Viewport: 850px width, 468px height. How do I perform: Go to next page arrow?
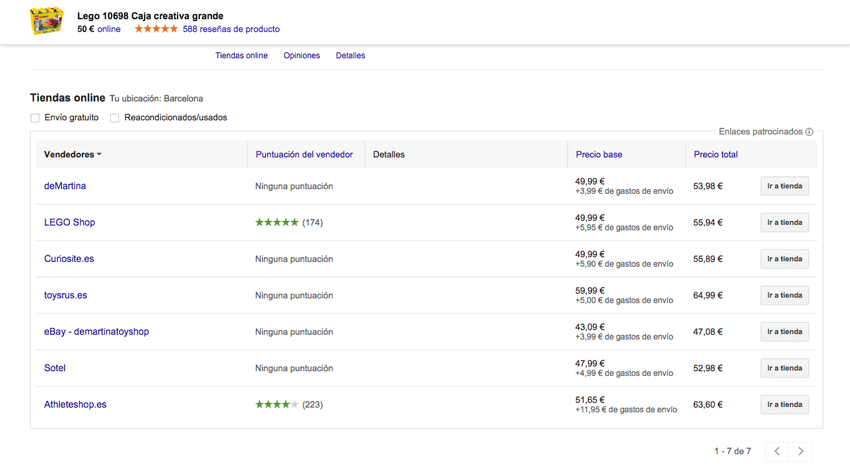pos(801,451)
